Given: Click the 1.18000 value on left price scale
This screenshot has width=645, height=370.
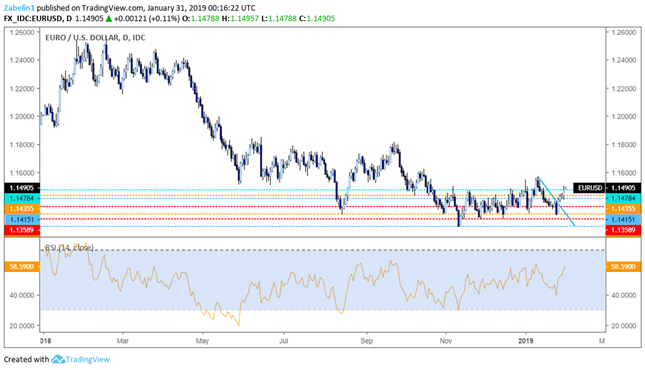Looking at the screenshot, I should pyautogui.click(x=22, y=145).
